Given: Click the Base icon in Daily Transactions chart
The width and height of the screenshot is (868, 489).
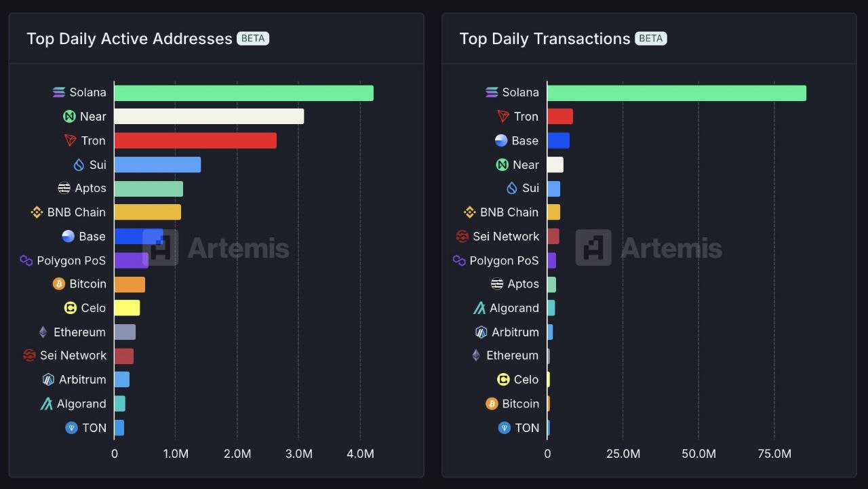Looking at the screenshot, I should (x=501, y=140).
